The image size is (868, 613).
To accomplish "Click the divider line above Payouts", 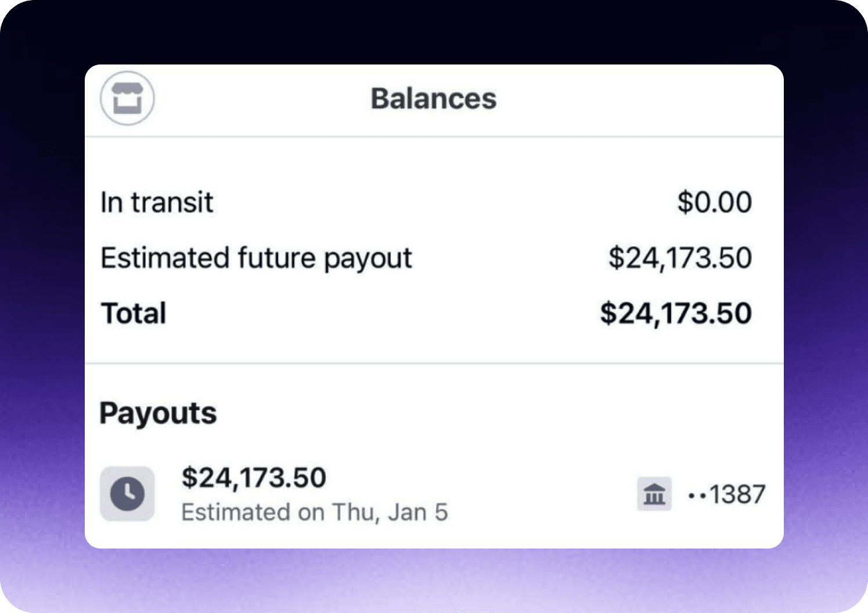I will point(434,364).
